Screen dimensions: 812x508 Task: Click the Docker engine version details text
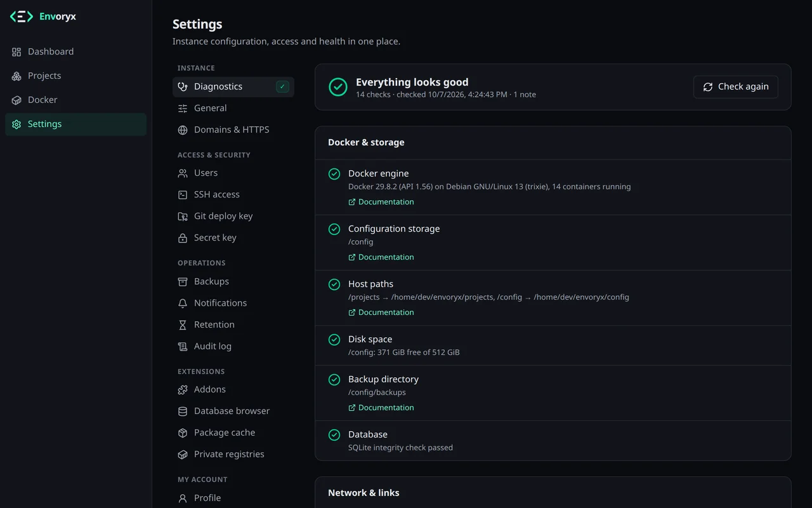click(490, 187)
